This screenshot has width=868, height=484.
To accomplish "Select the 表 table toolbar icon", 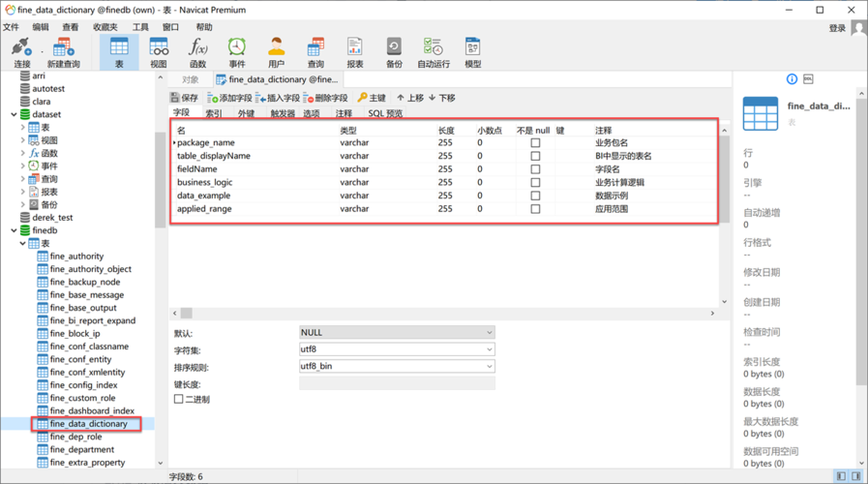I will tap(119, 53).
